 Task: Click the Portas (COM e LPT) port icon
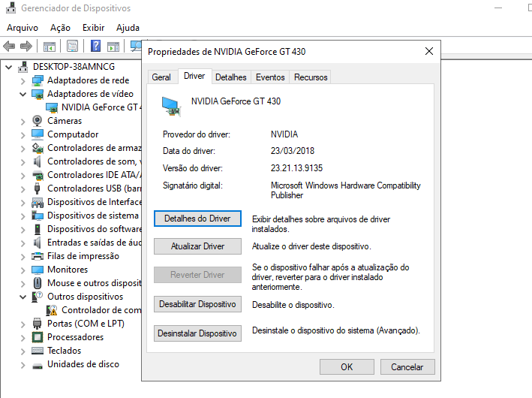pyautogui.click(x=38, y=324)
